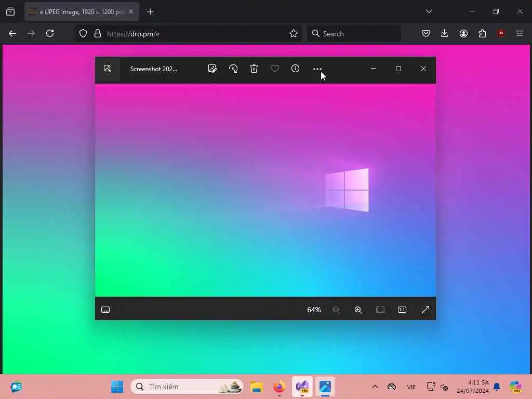Viewport: 532px width, 399px height.
Task: Click the Tìm kiếm taskbar search box
Action: [x=187, y=387]
